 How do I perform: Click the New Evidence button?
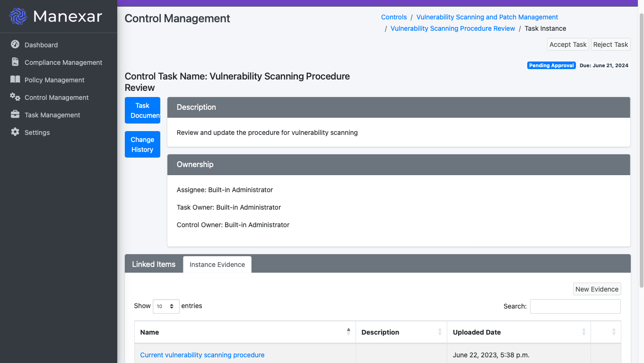pos(597,289)
